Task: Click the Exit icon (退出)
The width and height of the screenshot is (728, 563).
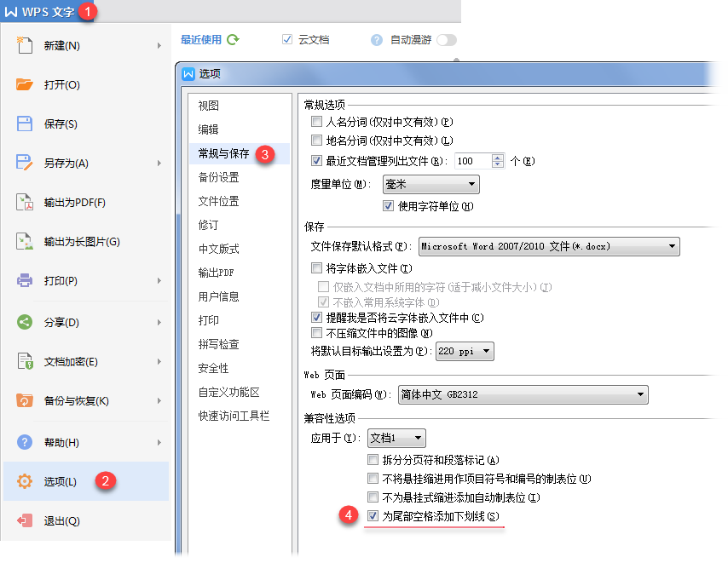Action: (25, 520)
